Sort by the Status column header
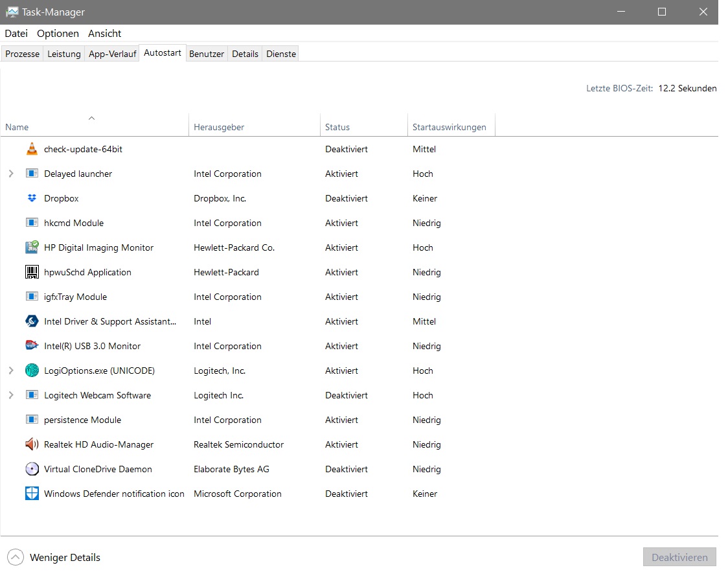Image resolution: width=728 pixels, height=583 pixels. [x=364, y=125]
